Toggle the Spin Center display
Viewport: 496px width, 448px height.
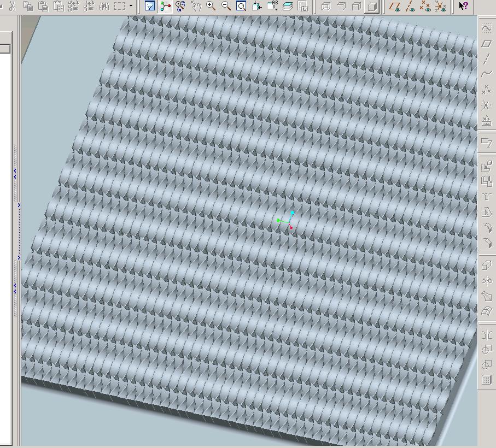click(x=165, y=6)
